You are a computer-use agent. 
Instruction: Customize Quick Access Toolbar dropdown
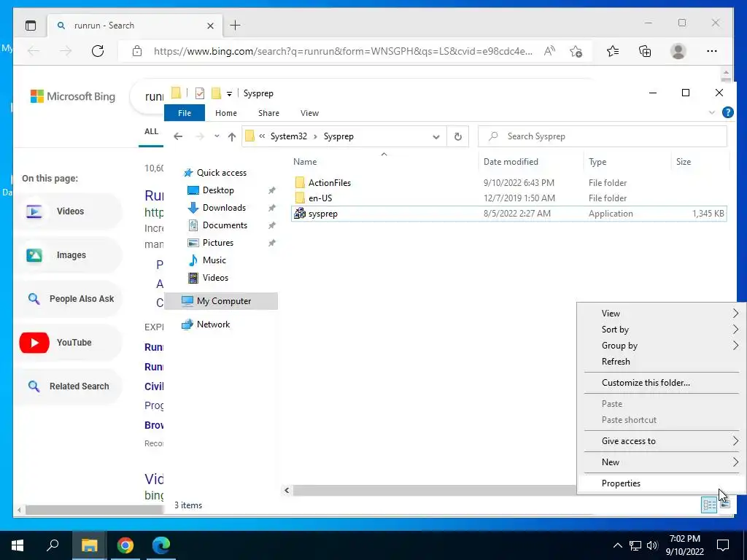tap(229, 94)
